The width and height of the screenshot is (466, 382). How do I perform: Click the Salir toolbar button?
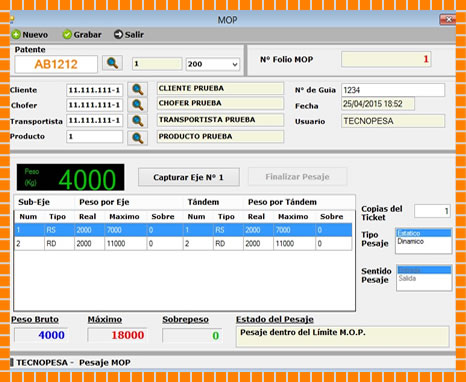[x=129, y=35]
